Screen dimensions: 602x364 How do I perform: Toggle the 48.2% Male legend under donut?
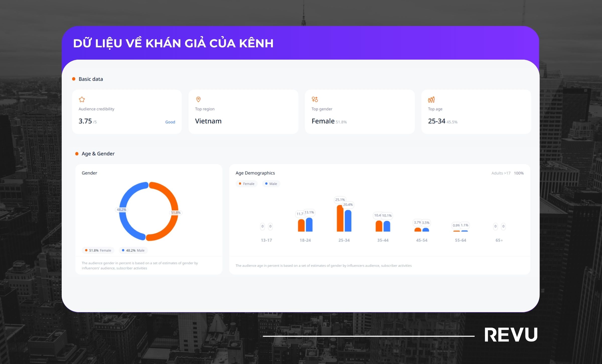tap(133, 250)
